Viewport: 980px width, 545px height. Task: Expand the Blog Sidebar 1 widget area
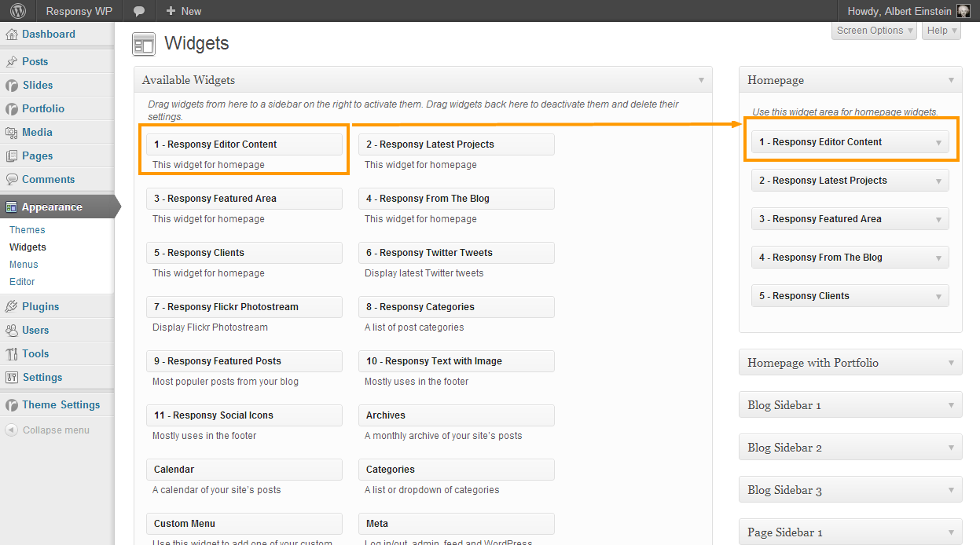(951, 405)
